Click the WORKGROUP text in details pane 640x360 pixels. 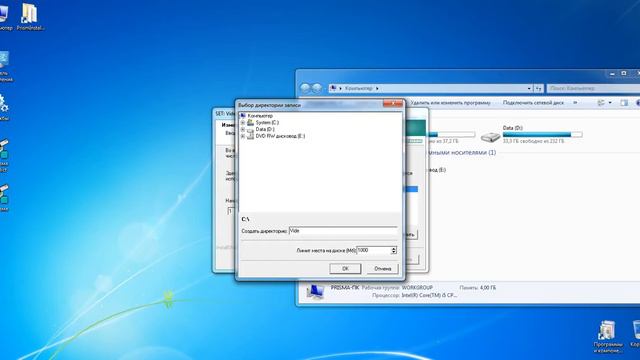(417, 288)
